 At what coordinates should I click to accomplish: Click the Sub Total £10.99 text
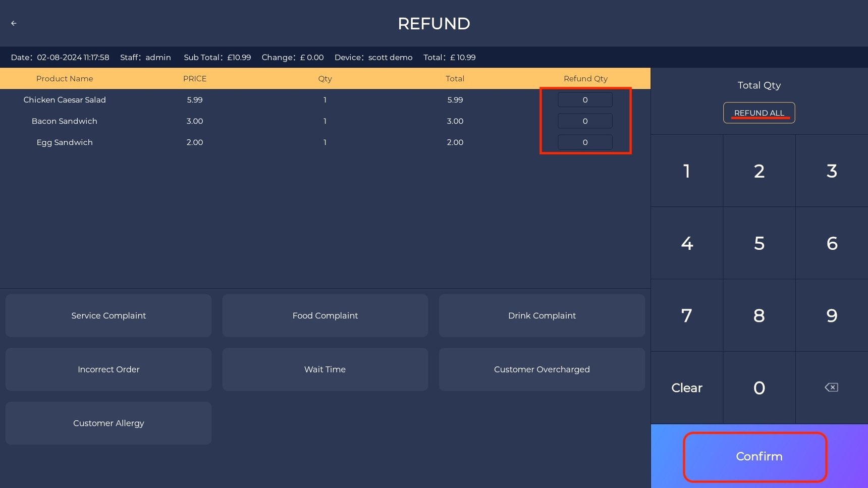click(217, 58)
